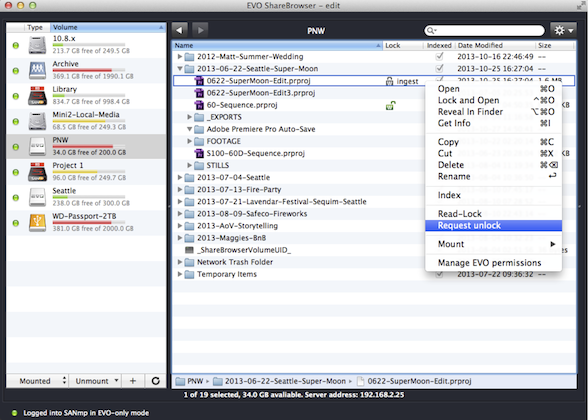Image resolution: width=588 pixels, height=420 pixels.
Task: Select Get Info in context menu
Action: pyautogui.click(x=493, y=123)
